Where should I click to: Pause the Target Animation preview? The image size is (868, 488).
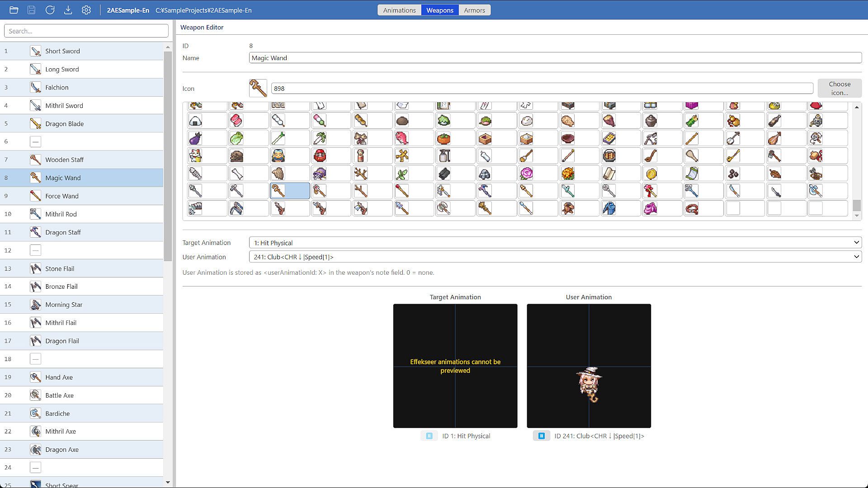tap(429, 436)
